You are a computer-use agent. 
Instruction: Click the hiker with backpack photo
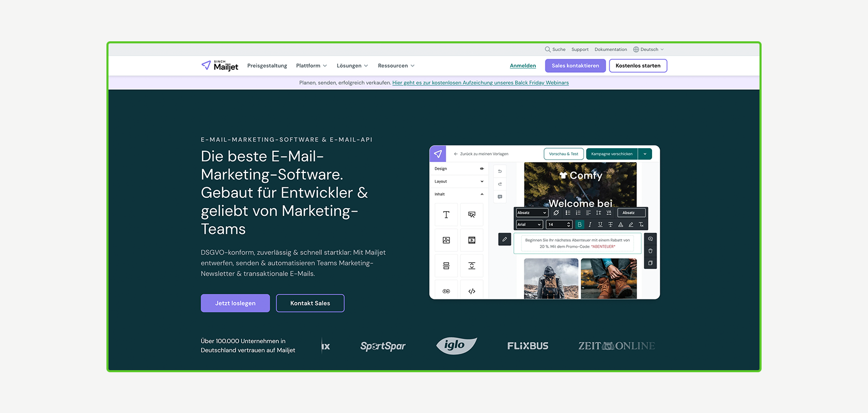coord(551,279)
